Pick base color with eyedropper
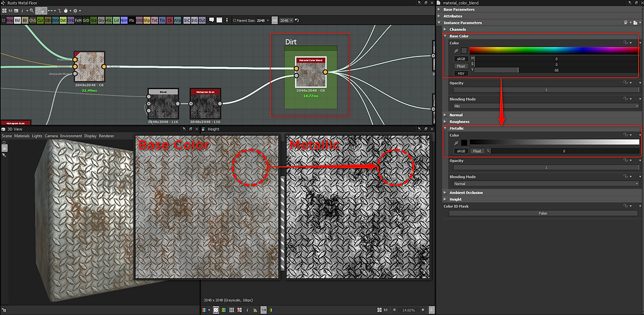 click(x=456, y=51)
